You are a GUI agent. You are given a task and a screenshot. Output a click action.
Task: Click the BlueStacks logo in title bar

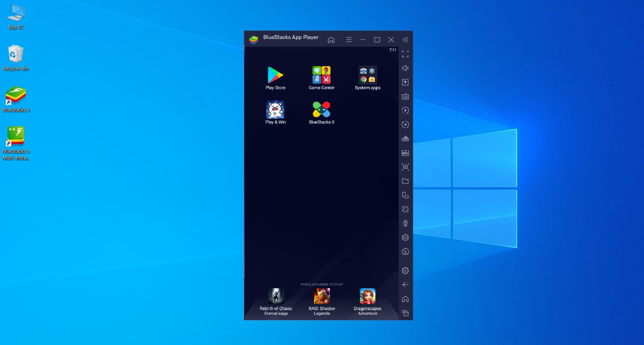[254, 40]
